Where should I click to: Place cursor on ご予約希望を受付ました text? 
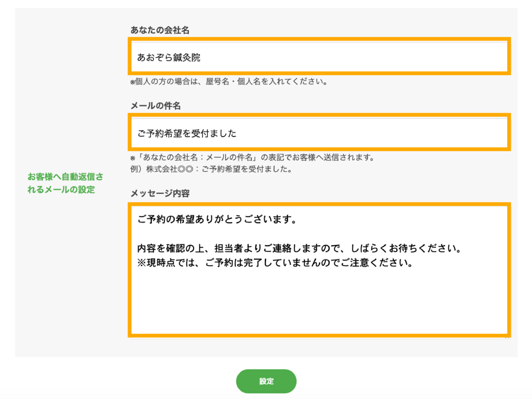pos(186,134)
